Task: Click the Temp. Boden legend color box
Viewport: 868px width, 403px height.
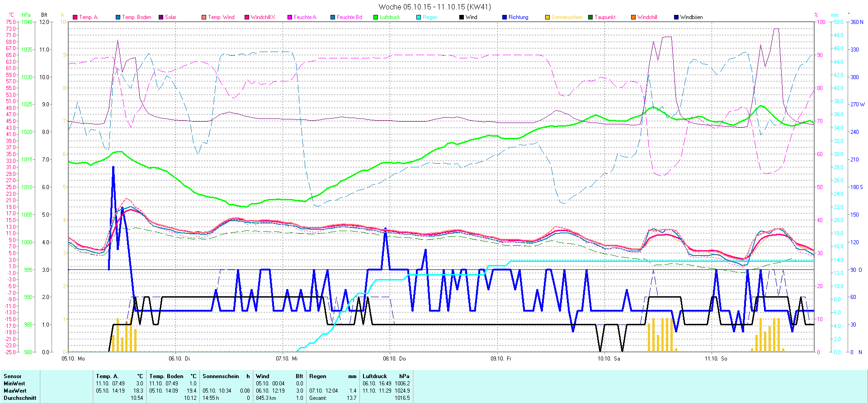Action: click(x=118, y=17)
